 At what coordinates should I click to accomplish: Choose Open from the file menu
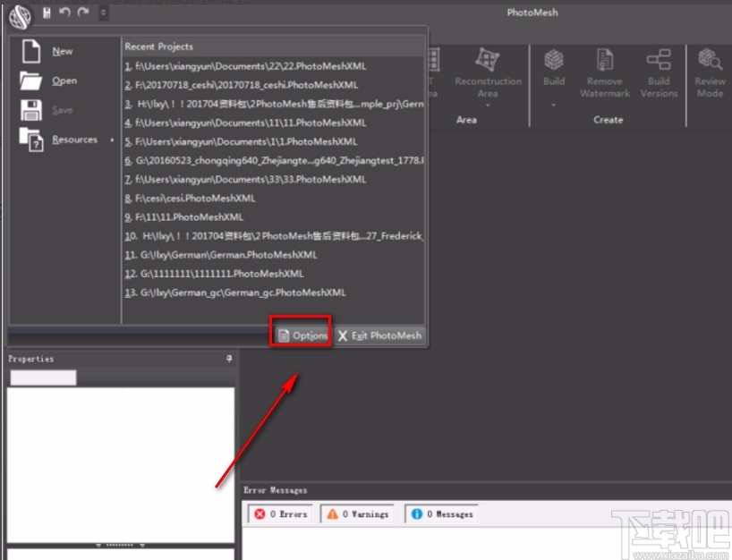point(64,81)
